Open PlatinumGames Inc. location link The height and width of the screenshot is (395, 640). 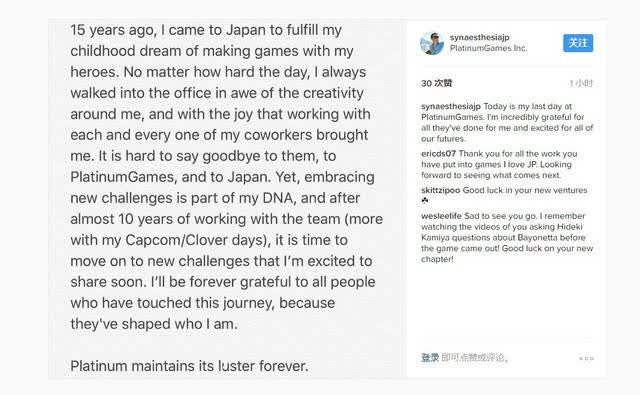(489, 48)
